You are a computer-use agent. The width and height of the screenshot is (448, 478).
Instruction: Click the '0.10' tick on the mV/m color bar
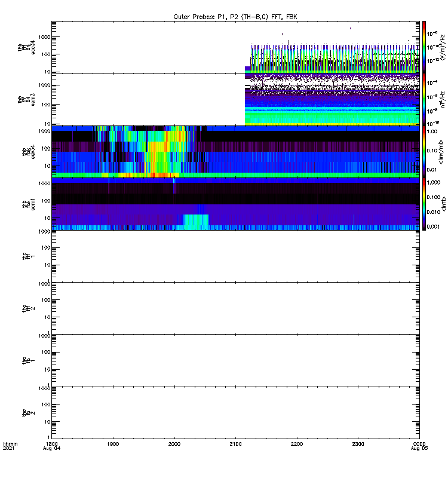click(x=432, y=151)
